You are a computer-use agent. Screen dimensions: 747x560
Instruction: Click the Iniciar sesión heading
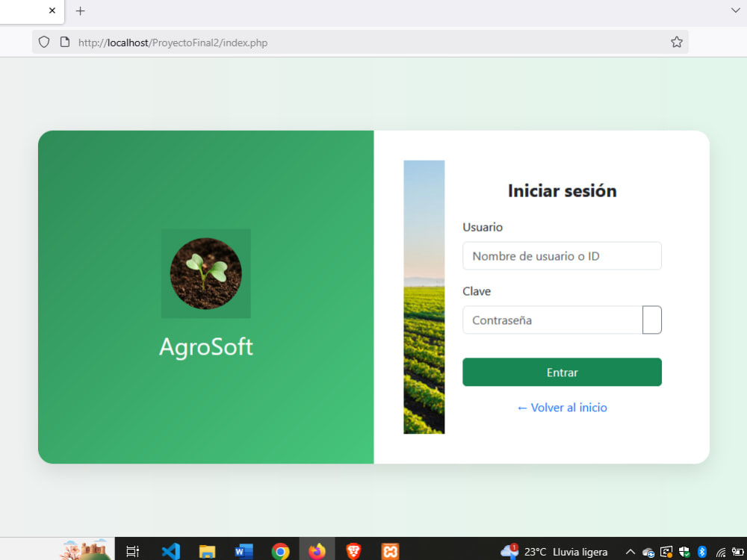tap(562, 191)
